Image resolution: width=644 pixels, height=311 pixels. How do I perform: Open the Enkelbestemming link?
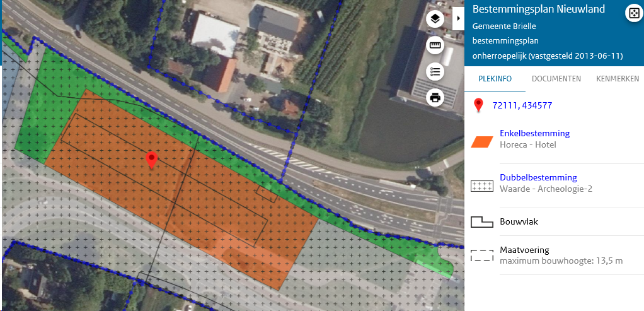pos(534,133)
